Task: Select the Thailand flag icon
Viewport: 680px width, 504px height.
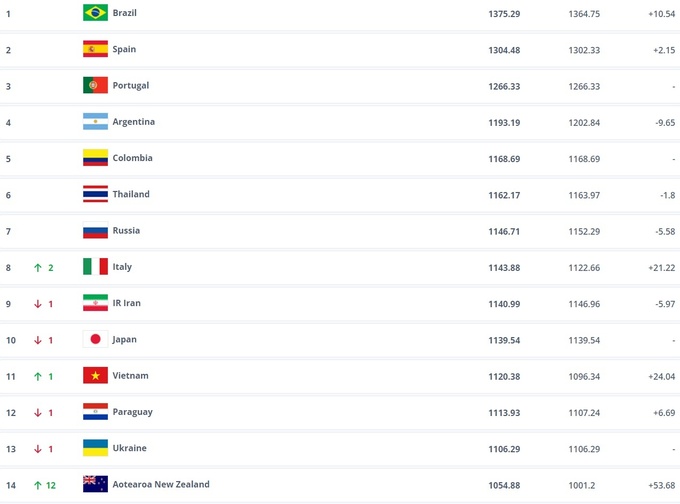Action: (95, 194)
